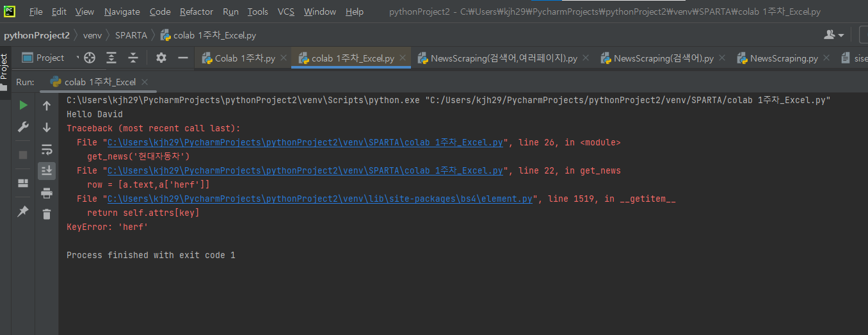This screenshot has width=868, height=335.
Task: Open the Run menu
Action: click(230, 12)
